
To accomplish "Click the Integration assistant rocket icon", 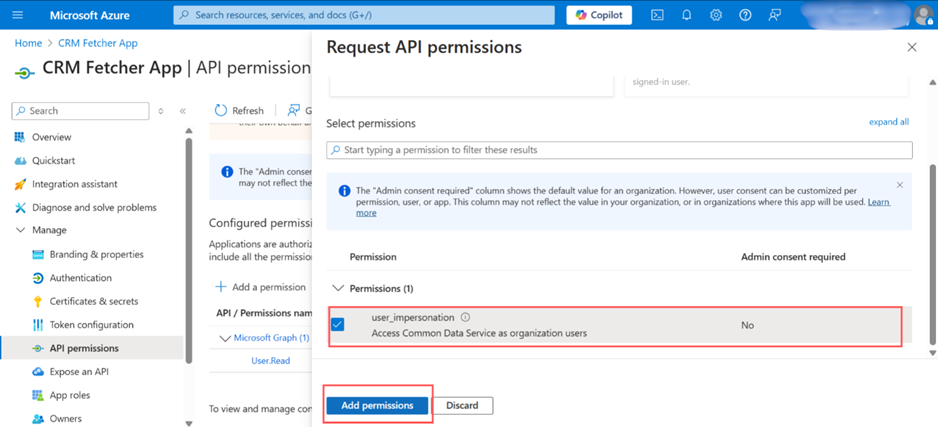I will pyautogui.click(x=20, y=184).
